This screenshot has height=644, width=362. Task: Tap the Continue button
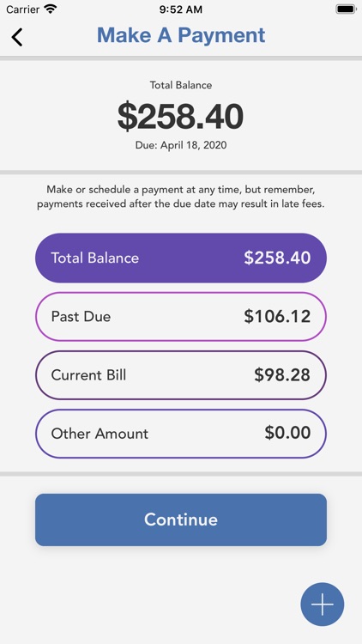pos(181,519)
